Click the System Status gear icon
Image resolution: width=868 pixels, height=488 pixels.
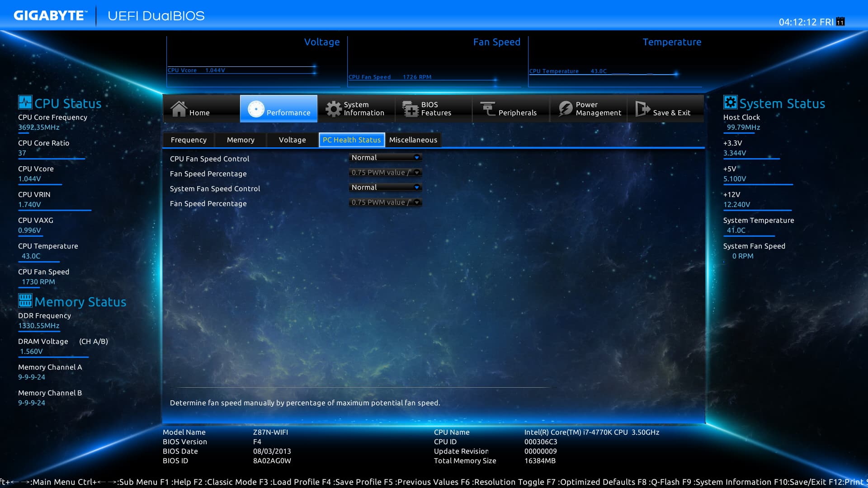(730, 103)
